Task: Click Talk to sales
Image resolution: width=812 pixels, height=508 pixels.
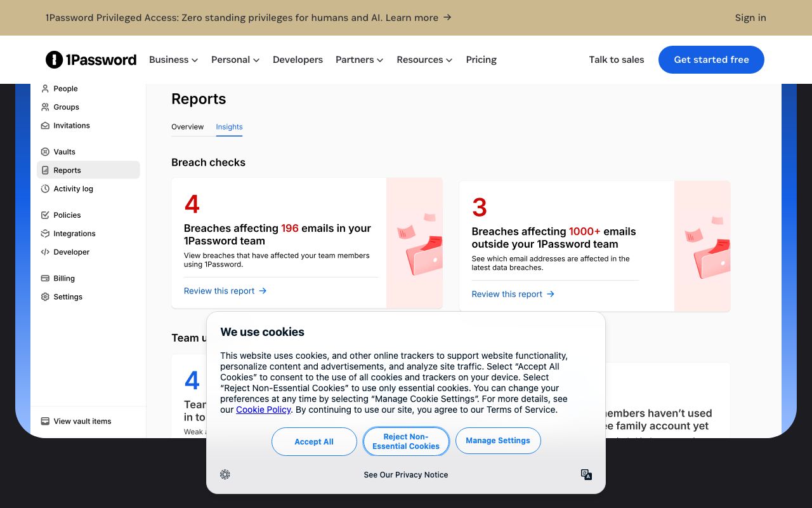Action: pyautogui.click(x=616, y=60)
